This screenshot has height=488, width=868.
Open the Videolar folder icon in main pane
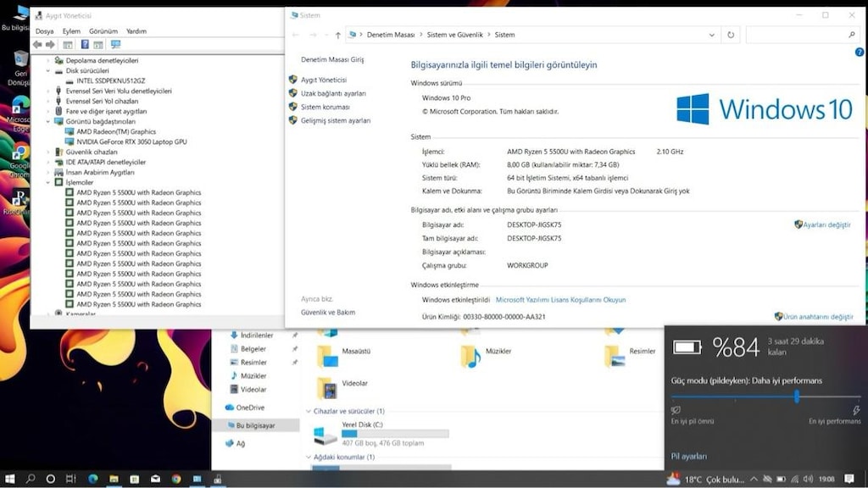point(327,388)
